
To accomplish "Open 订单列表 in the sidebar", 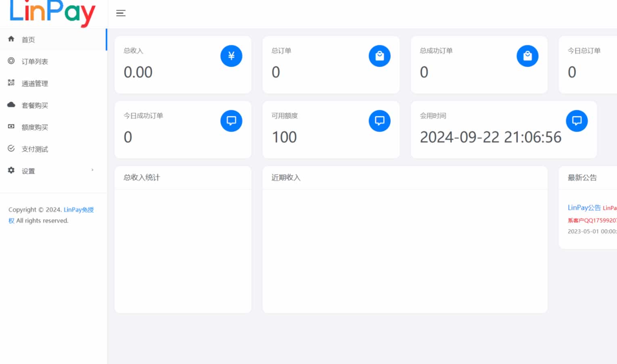I will click(35, 62).
